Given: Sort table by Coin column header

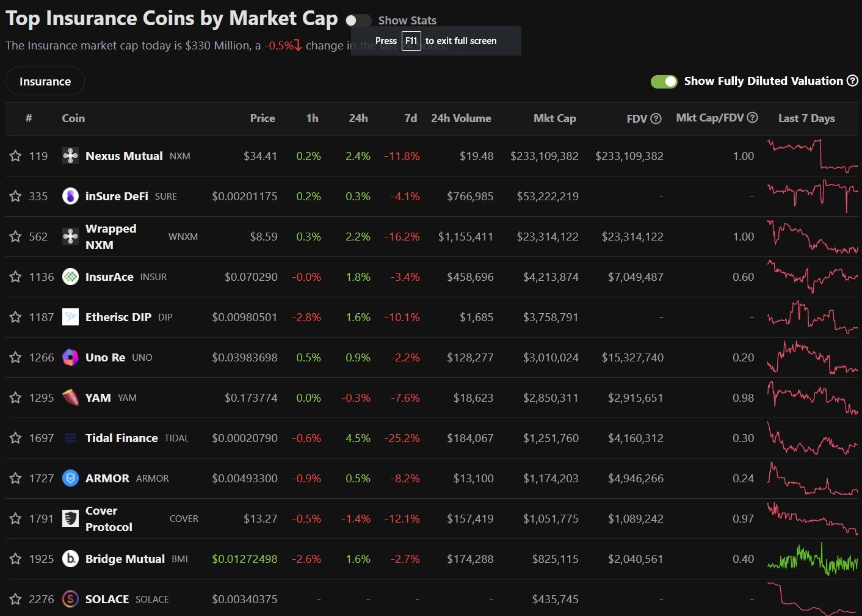Looking at the screenshot, I should click(x=73, y=118).
